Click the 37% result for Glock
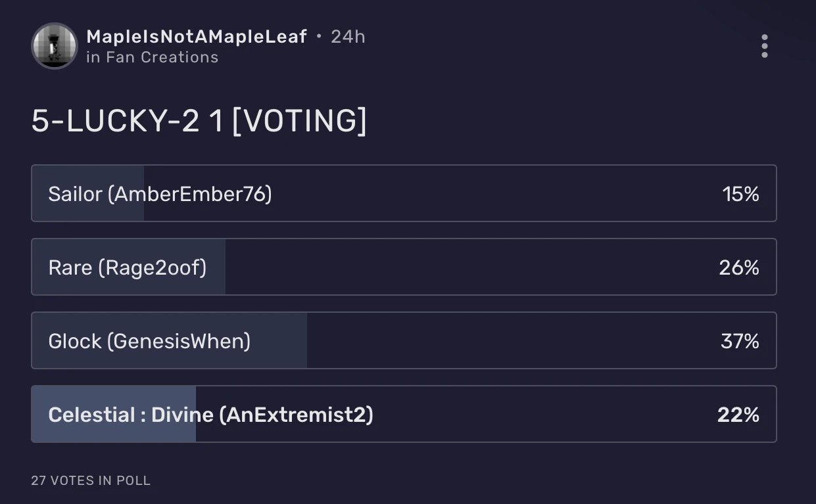The image size is (816, 504). (x=740, y=341)
